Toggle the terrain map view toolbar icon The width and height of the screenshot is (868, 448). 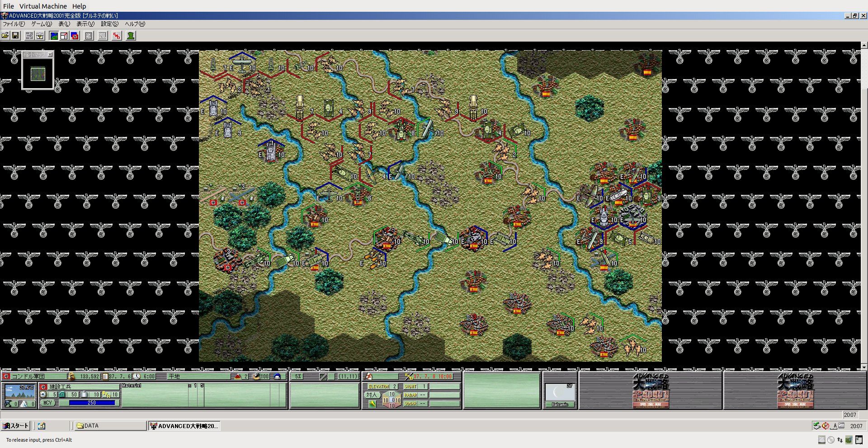(x=54, y=36)
